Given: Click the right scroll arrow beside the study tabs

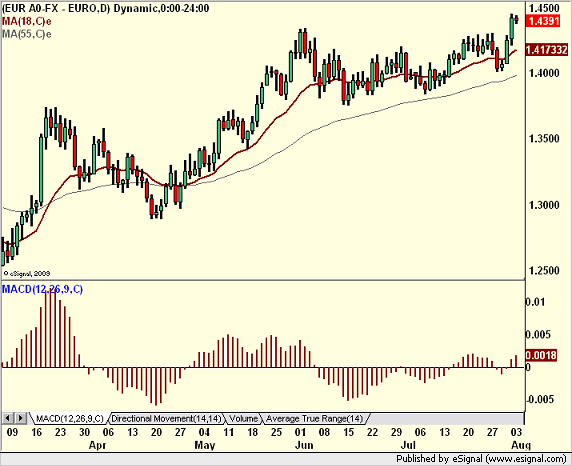Looking at the screenshot, I should click(21, 418).
